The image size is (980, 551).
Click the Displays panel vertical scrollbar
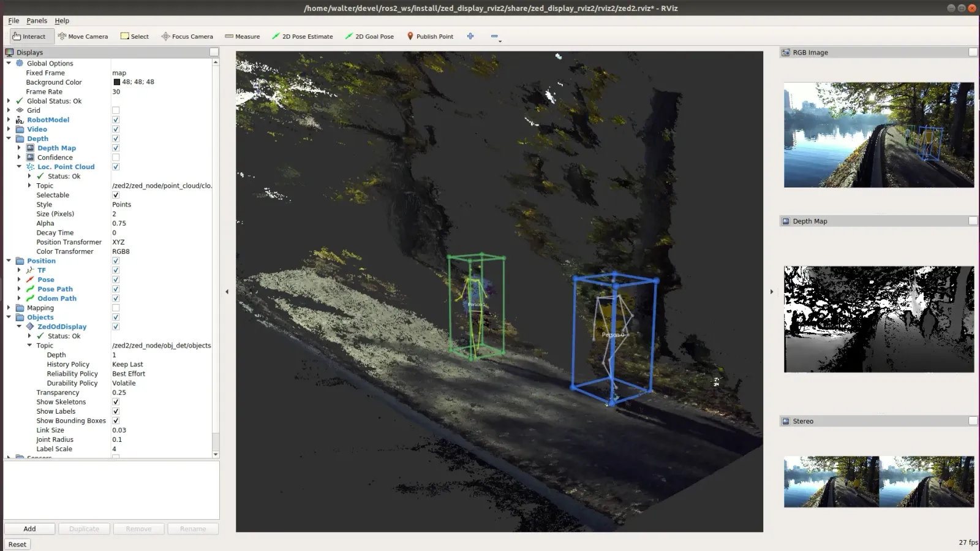click(216, 258)
